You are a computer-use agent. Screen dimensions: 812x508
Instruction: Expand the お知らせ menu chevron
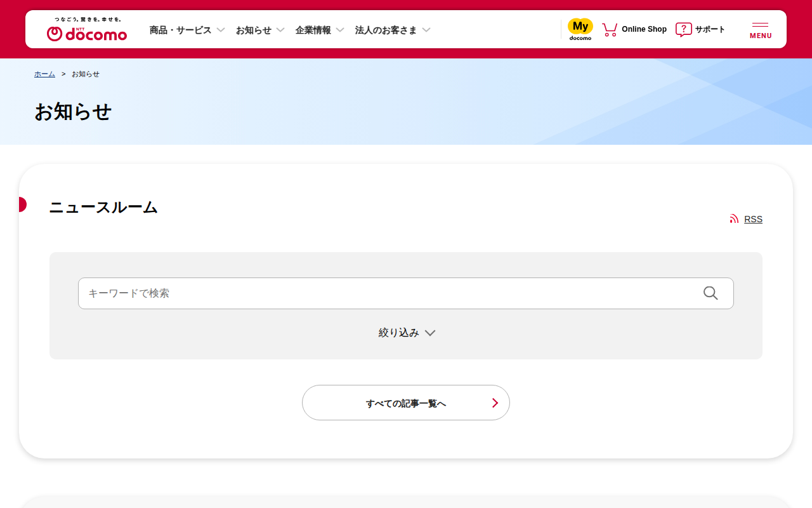tap(280, 30)
